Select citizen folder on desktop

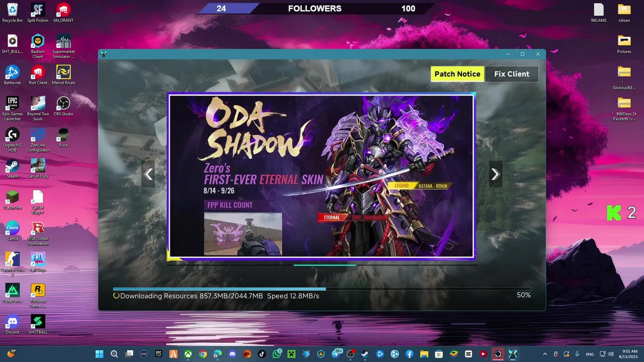(624, 13)
